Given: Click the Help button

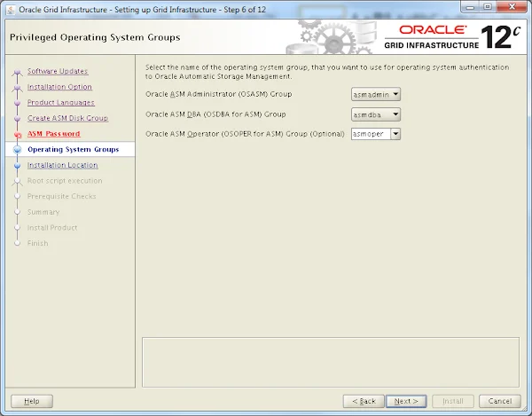Looking at the screenshot, I should coord(32,401).
